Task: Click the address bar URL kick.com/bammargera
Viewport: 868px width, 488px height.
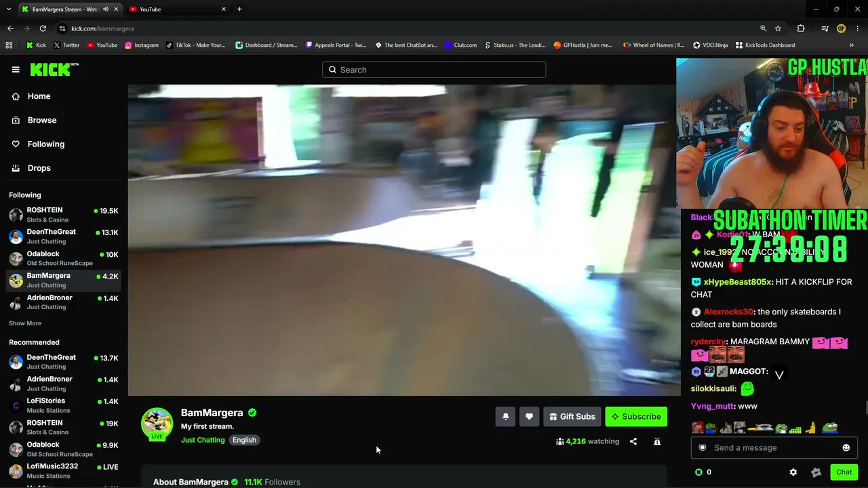Action: click(102, 28)
